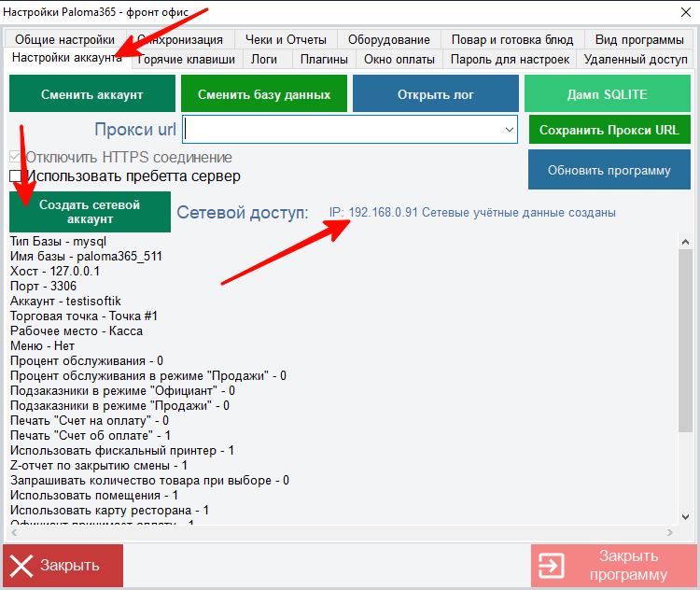Open the Пароль для настроек tab
The image size is (700, 590).
(510, 59)
